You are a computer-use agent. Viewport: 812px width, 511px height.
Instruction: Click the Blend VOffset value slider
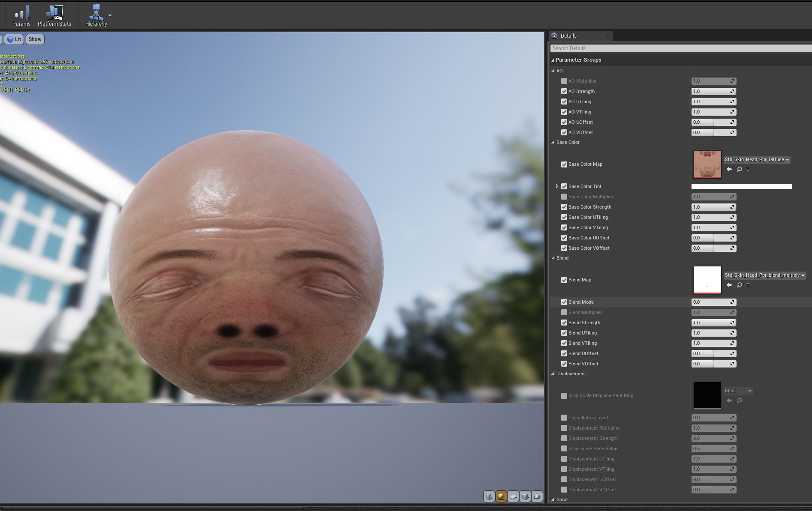(714, 364)
